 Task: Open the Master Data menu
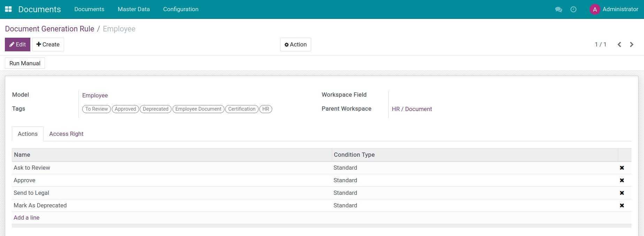(x=133, y=9)
